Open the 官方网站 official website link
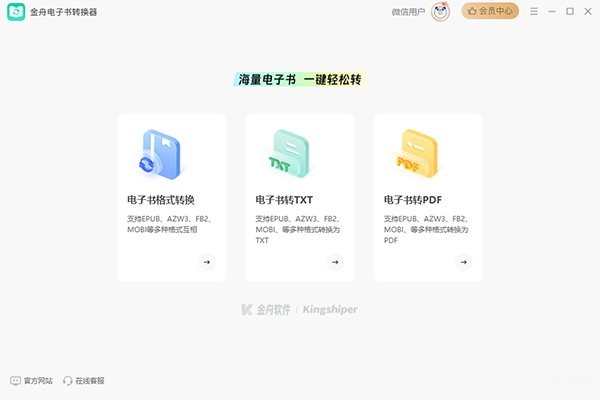 (x=31, y=380)
